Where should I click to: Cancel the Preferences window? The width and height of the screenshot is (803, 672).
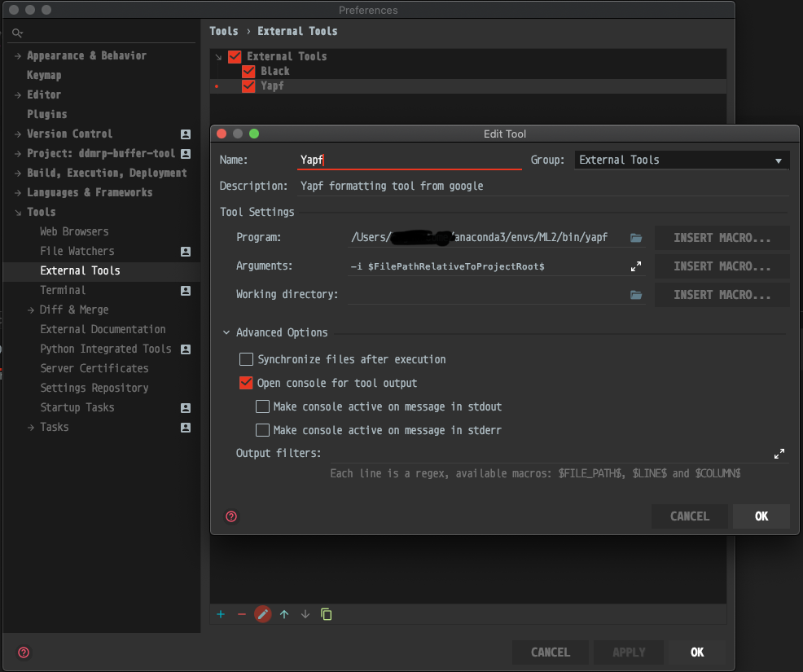551,652
